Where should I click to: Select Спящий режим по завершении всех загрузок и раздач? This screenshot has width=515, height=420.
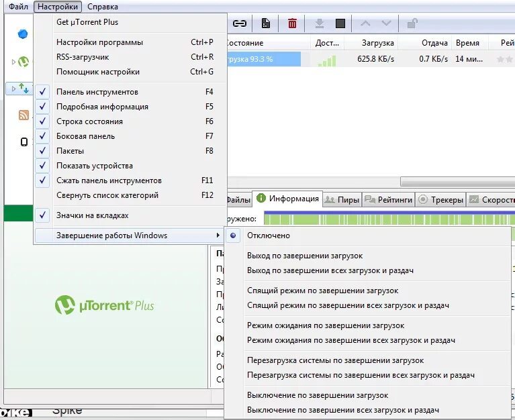[x=368, y=305]
